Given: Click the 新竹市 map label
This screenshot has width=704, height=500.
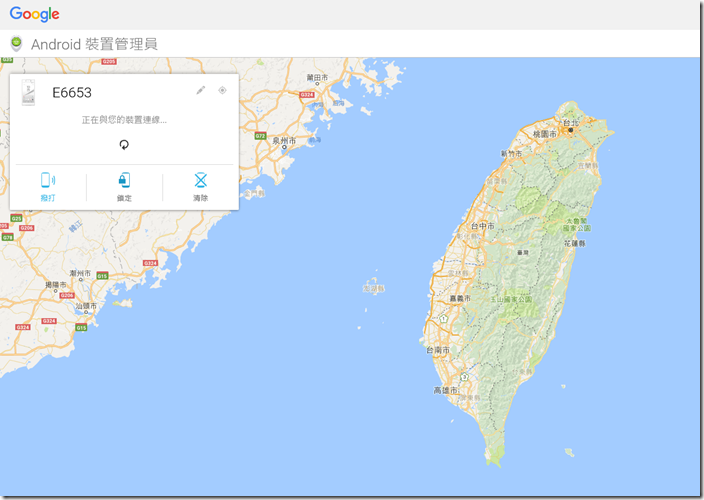Looking at the screenshot, I should point(512,154).
